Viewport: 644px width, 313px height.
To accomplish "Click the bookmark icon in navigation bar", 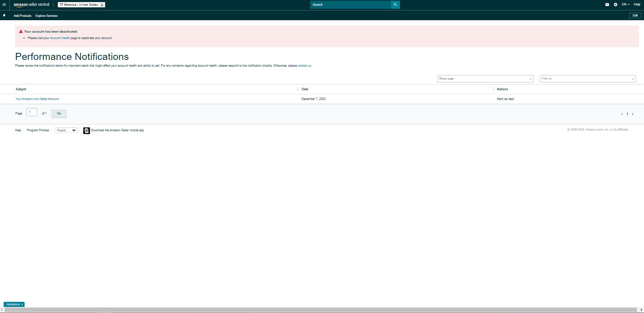I will pos(4,15).
